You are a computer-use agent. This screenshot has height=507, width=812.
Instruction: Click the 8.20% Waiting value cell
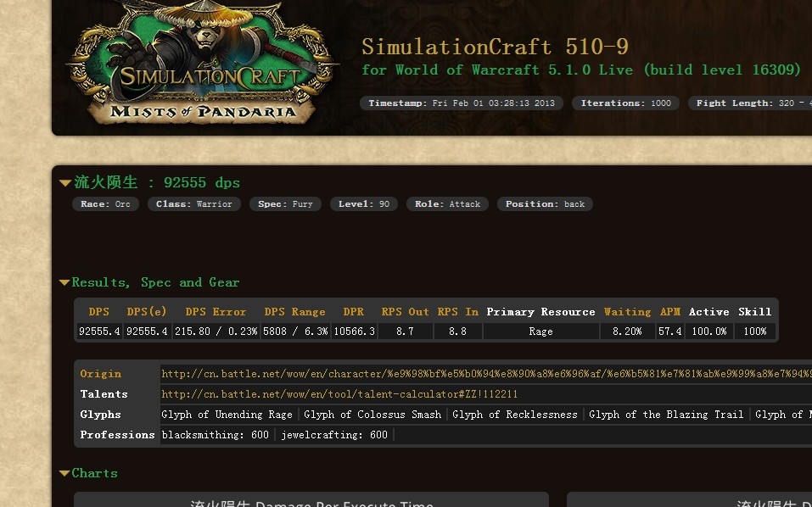pyautogui.click(x=627, y=331)
